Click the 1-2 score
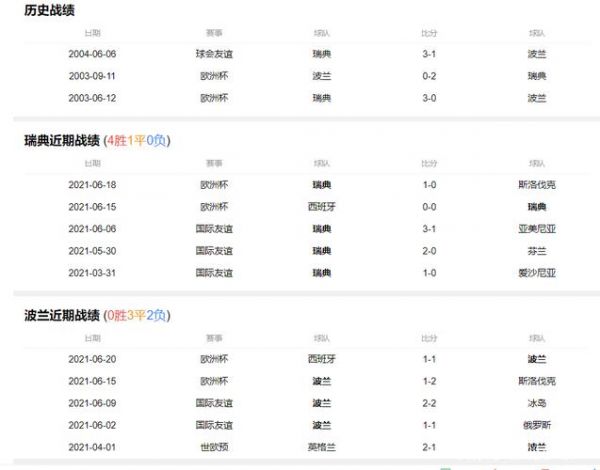Screen dimensions: 600x470 coord(429,381)
